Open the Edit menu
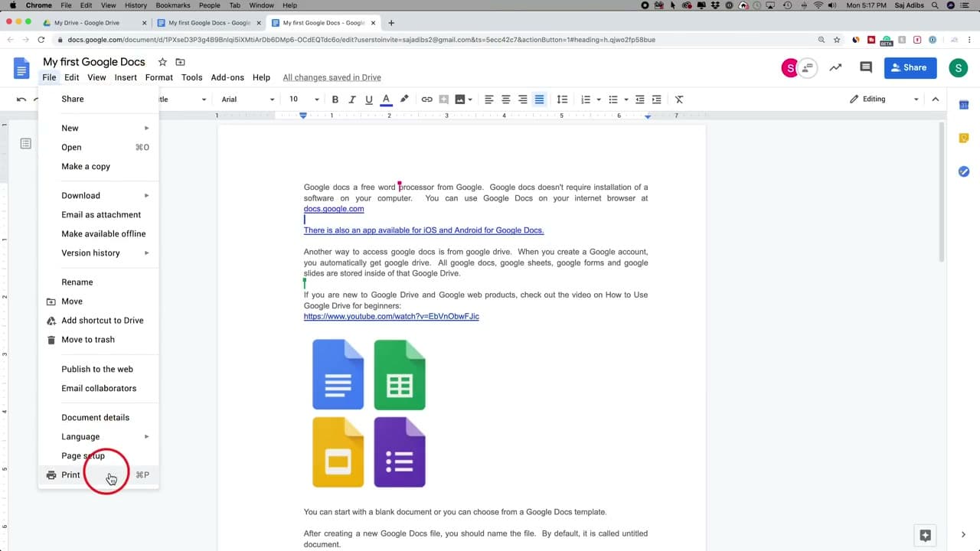The height and width of the screenshot is (551, 980). click(72, 77)
